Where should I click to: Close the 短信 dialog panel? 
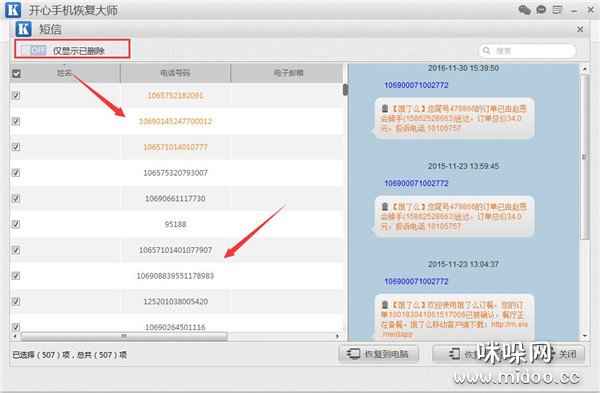pos(580,29)
